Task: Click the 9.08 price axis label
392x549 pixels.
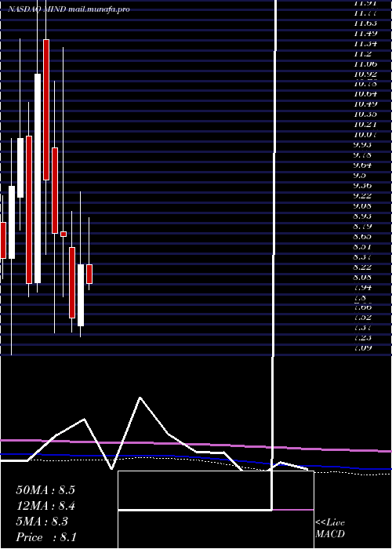Action: tap(362, 205)
